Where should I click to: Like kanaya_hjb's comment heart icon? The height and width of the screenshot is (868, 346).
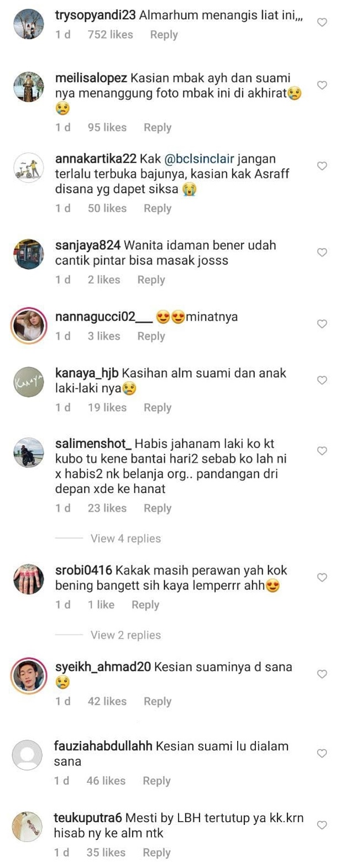[x=322, y=380]
